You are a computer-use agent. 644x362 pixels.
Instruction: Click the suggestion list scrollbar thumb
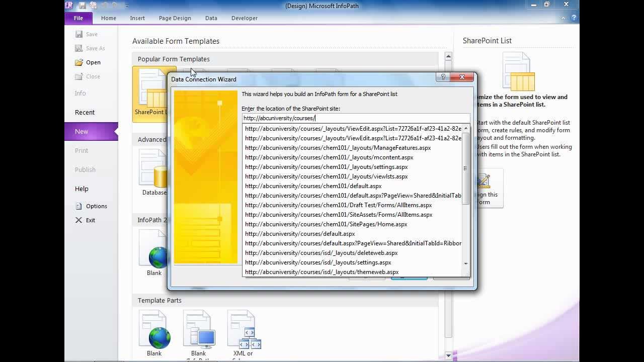[466, 168]
